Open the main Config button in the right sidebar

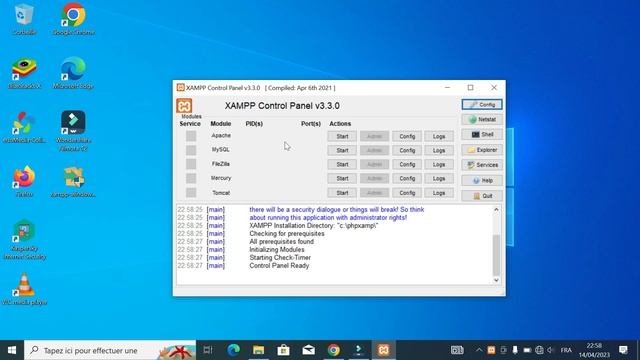tap(482, 104)
